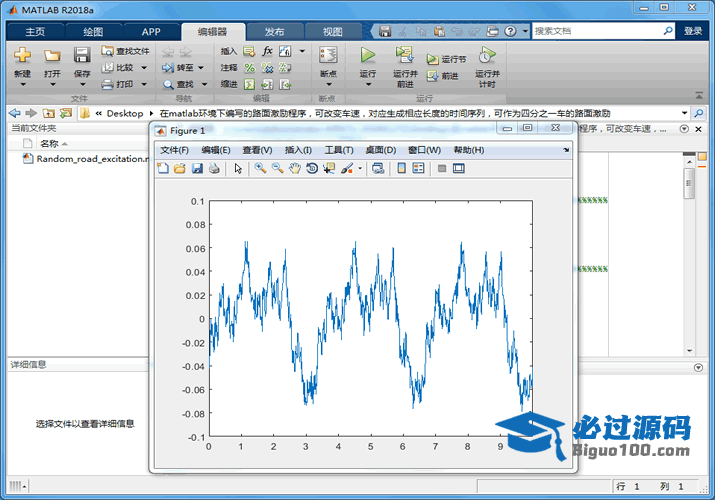Viewport: 715px width, 500px height.
Task: Switch to the 绘图 (Plots) tab
Action: (93, 31)
